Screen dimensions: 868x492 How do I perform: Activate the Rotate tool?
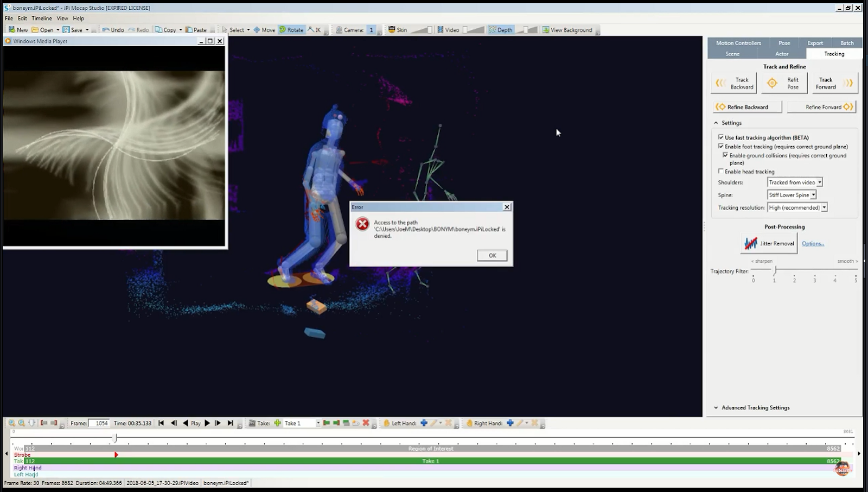pyautogui.click(x=291, y=30)
